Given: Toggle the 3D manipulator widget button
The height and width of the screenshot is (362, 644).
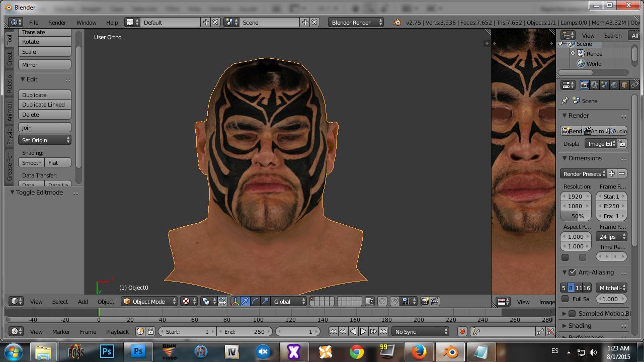Looking at the screenshot, I should click(x=235, y=301).
